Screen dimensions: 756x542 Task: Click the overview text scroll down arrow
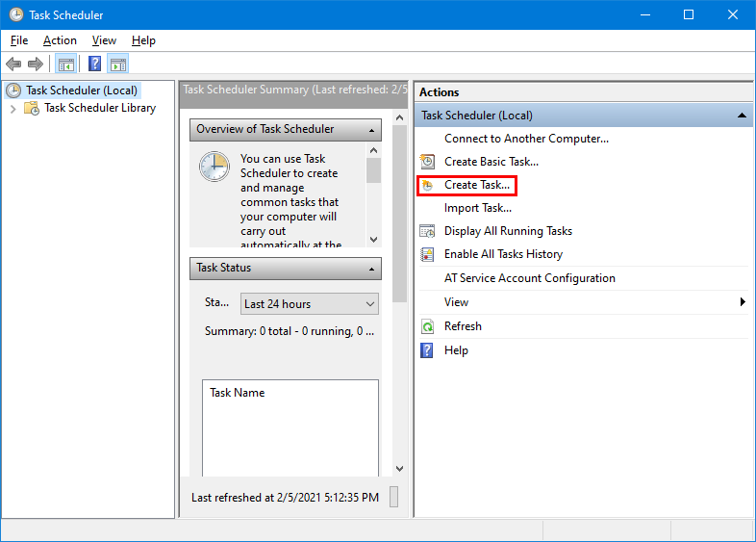(x=373, y=240)
